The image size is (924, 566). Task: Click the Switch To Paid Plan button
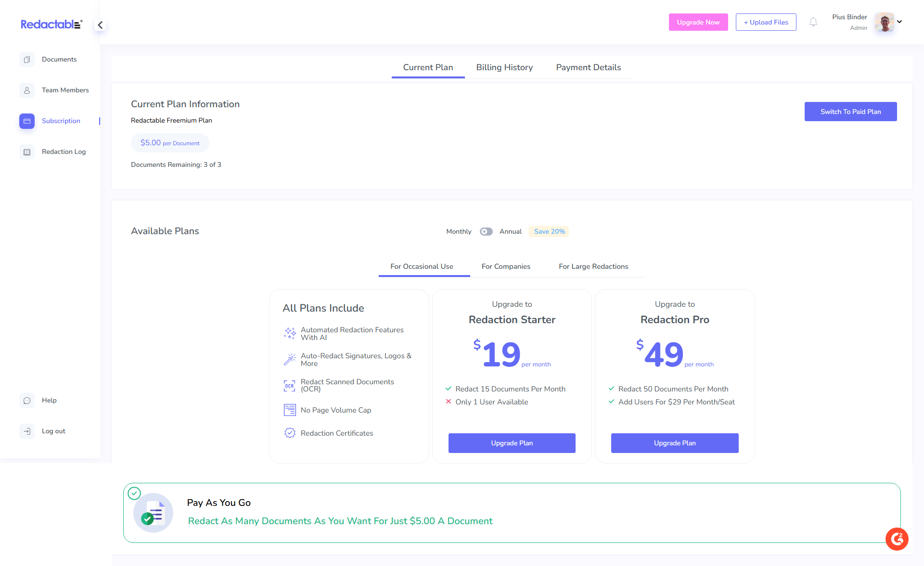[850, 112]
